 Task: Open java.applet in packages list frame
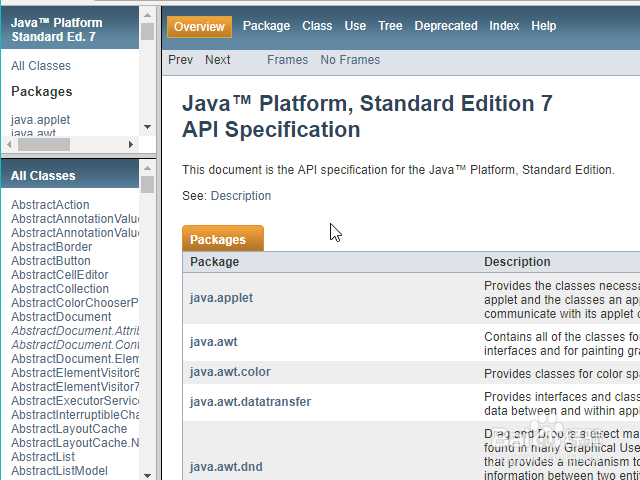point(40,120)
